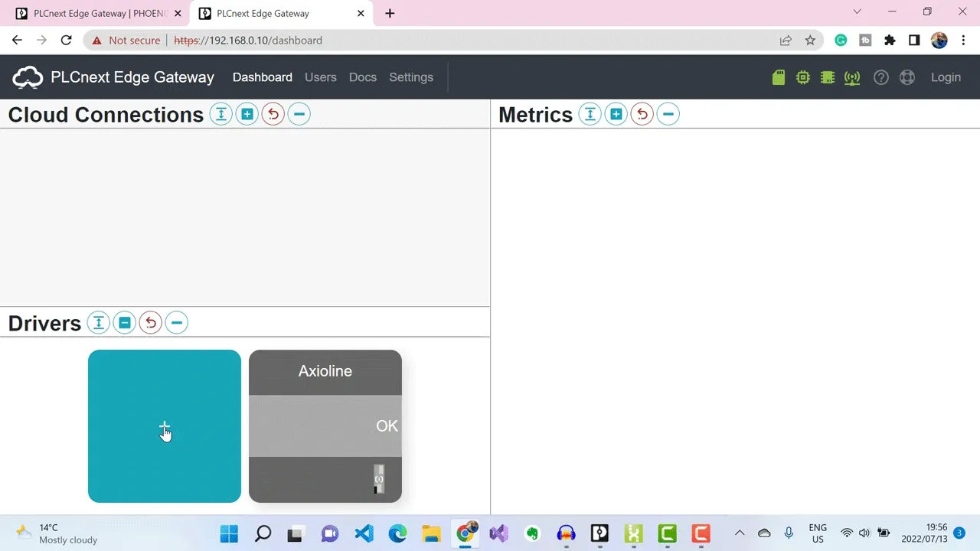Click the Login link
The image size is (980, 551).
(946, 77)
